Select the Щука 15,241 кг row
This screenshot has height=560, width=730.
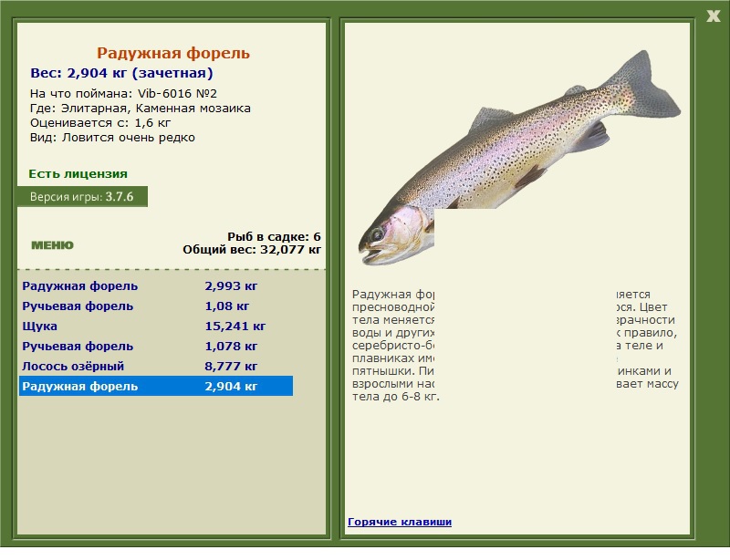click(x=156, y=326)
